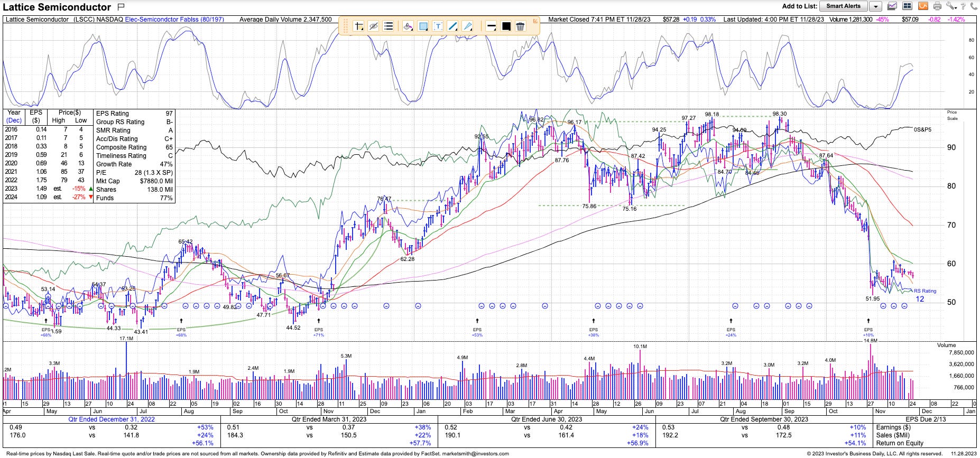Click the EPS Rating 97 row

click(x=134, y=114)
